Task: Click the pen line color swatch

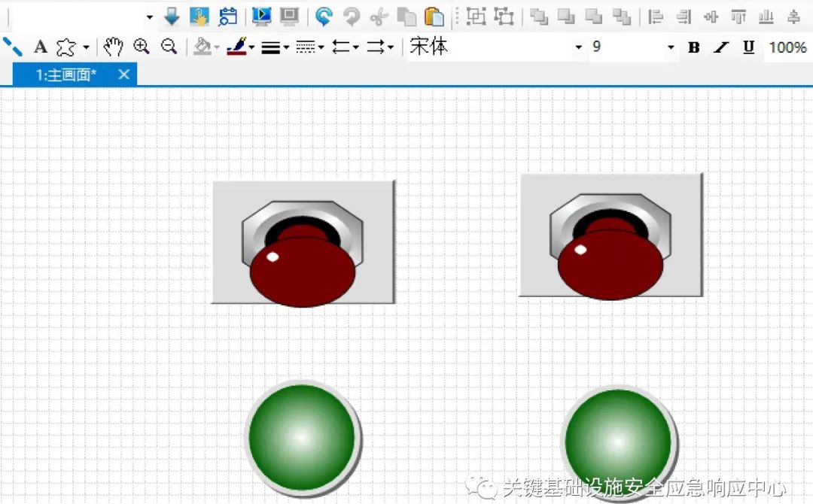Action: click(x=236, y=47)
